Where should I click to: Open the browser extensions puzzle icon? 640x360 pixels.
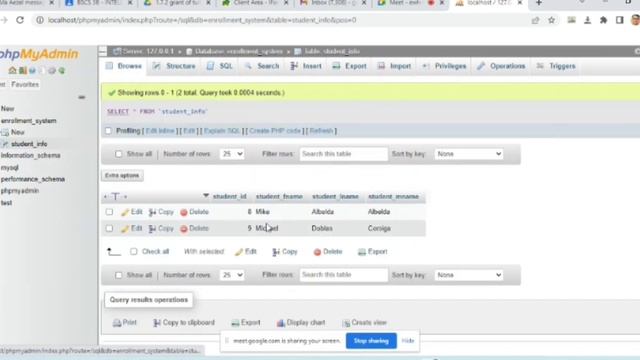pos(603,20)
